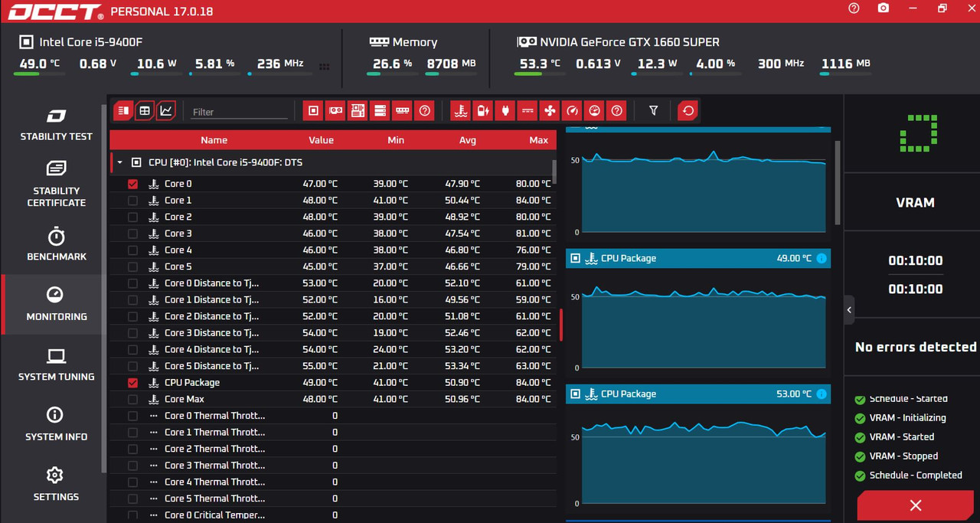Toggle unknown hardware filter (first question mark)

(x=425, y=111)
